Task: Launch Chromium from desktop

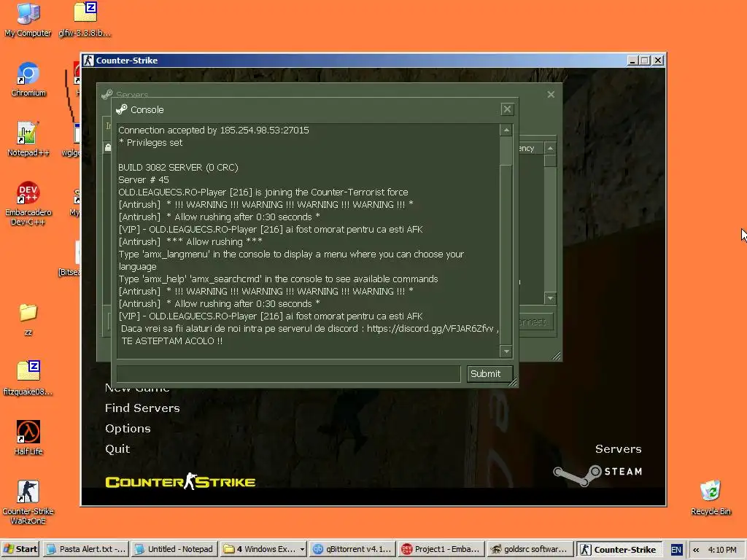Action: click(28, 79)
